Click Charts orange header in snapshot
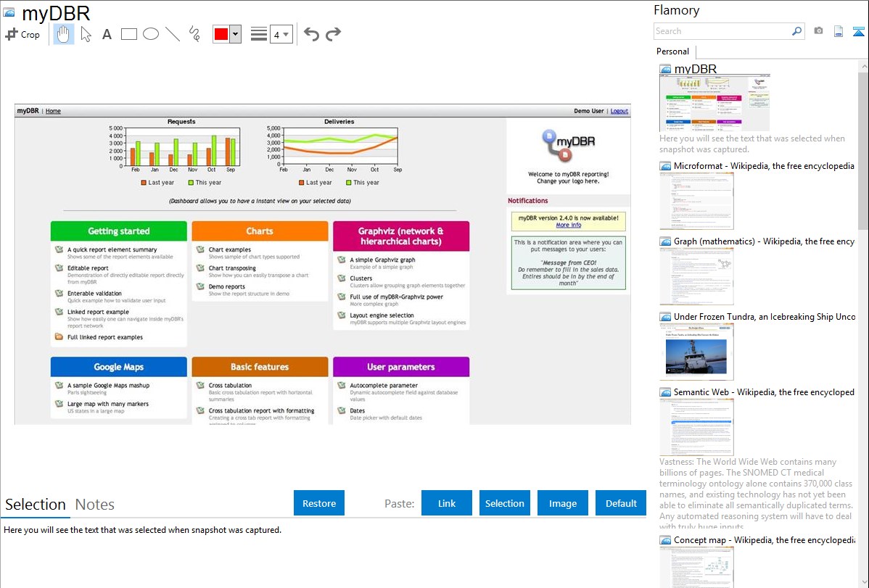Screen dimensions: 869x588 [260, 231]
